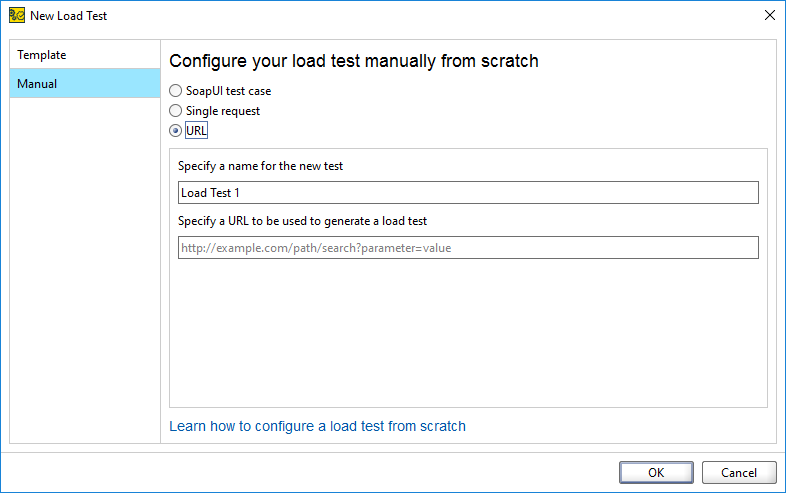Switch to the Template tab
Screen dimensions: 786x493
coord(85,55)
